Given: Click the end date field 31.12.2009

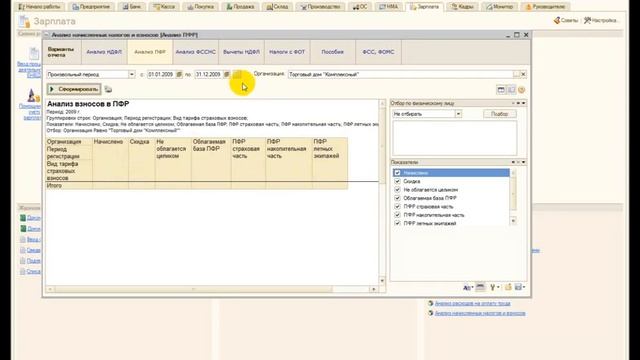Looking at the screenshot, I should click(209, 75).
